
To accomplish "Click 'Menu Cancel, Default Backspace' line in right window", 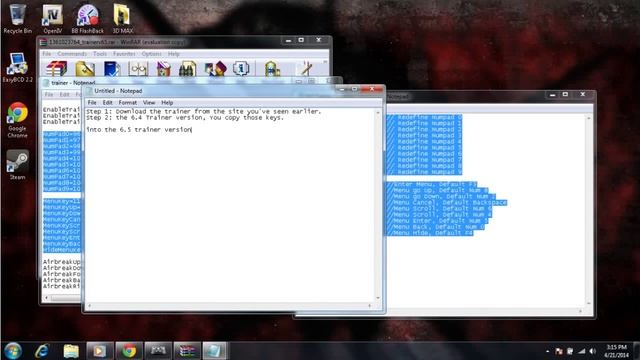I will [447, 202].
